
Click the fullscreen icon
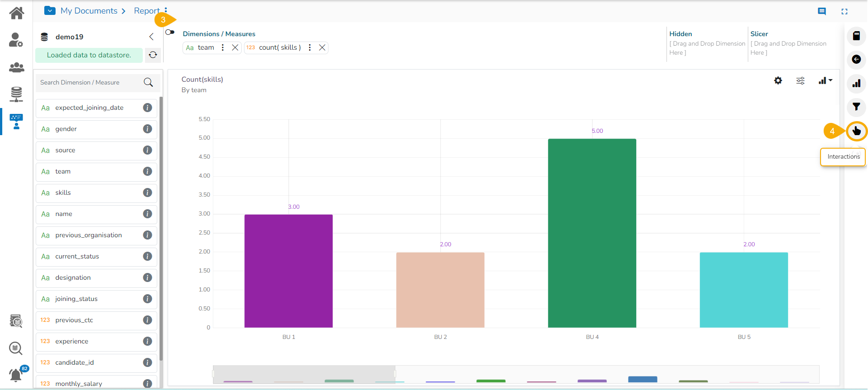[845, 11]
